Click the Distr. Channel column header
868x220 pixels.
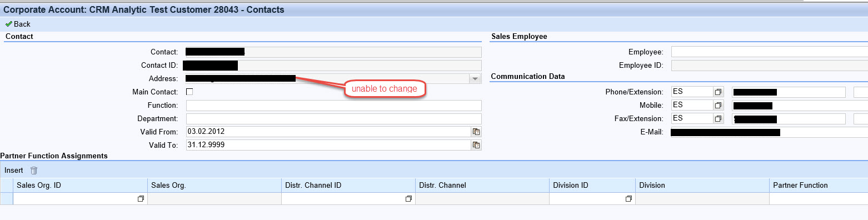(482, 186)
